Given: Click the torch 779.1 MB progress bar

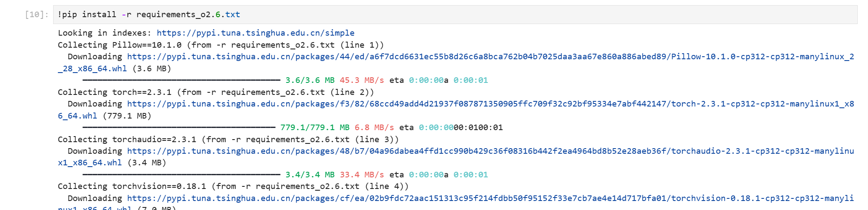Looking at the screenshot, I should 179,128.
